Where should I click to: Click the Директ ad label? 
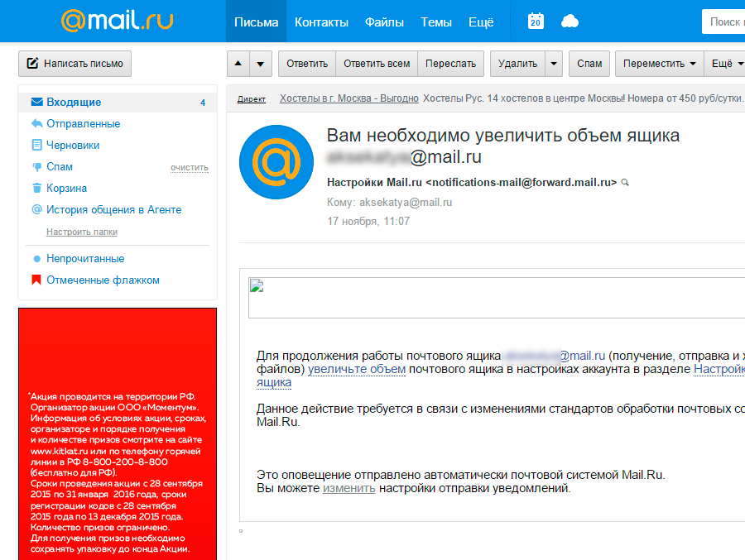252,98
